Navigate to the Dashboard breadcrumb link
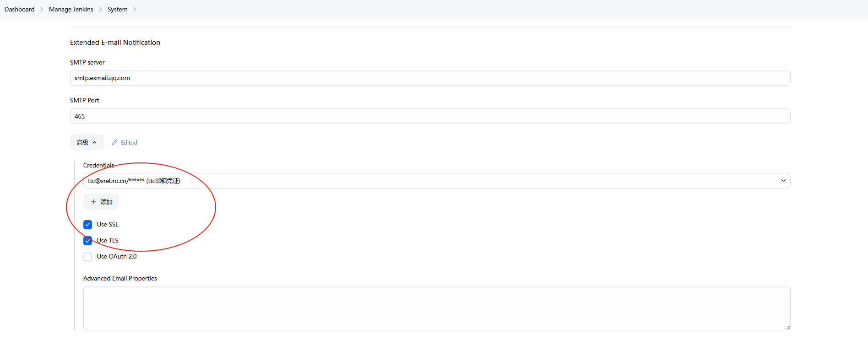The image size is (868, 345). [19, 10]
